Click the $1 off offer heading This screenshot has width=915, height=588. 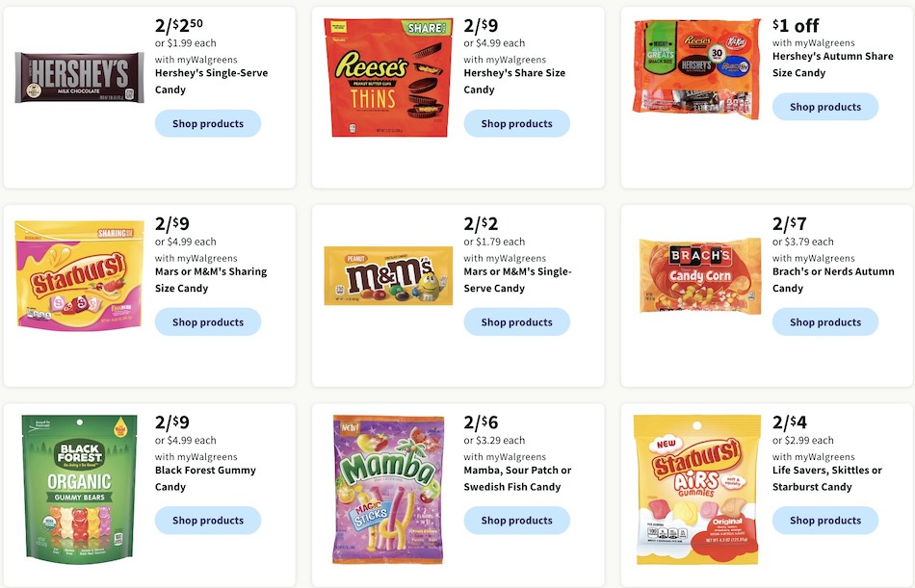pyautogui.click(x=796, y=26)
